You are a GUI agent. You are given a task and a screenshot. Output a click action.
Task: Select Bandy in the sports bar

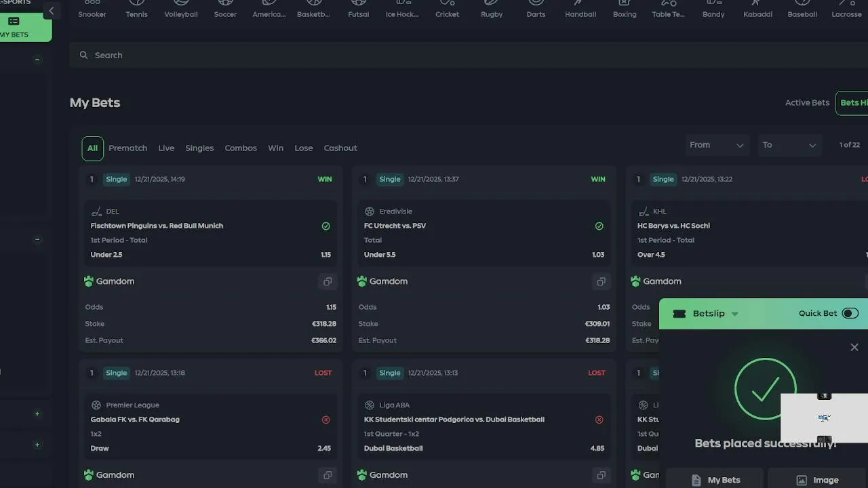point(713,9)
